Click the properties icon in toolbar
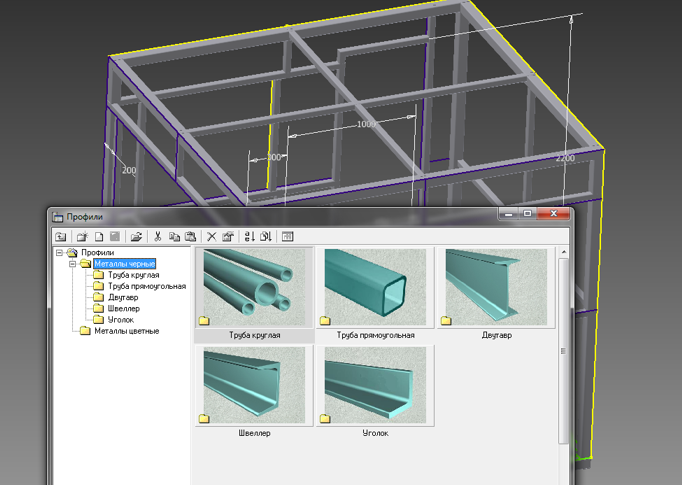 [x=228, y=237]
